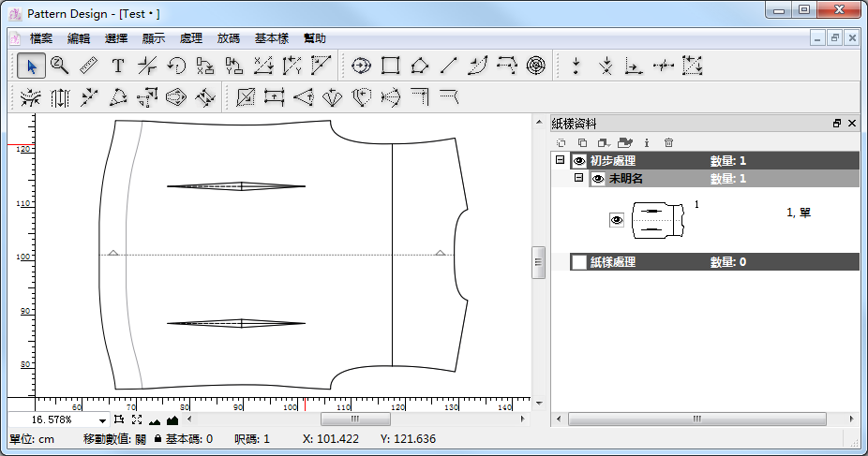Choose the text T tool
Image resolution: width=868 pixels, height=456 pixels.
click(118, 66)
